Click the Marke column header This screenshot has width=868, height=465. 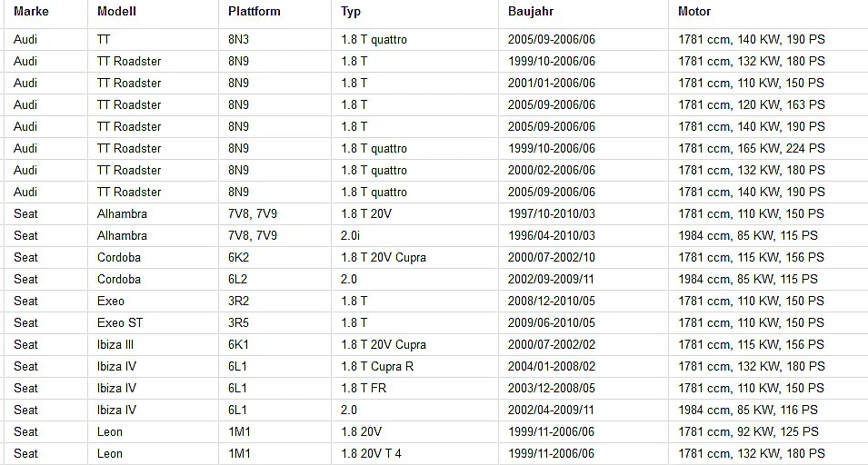[46, 12]
